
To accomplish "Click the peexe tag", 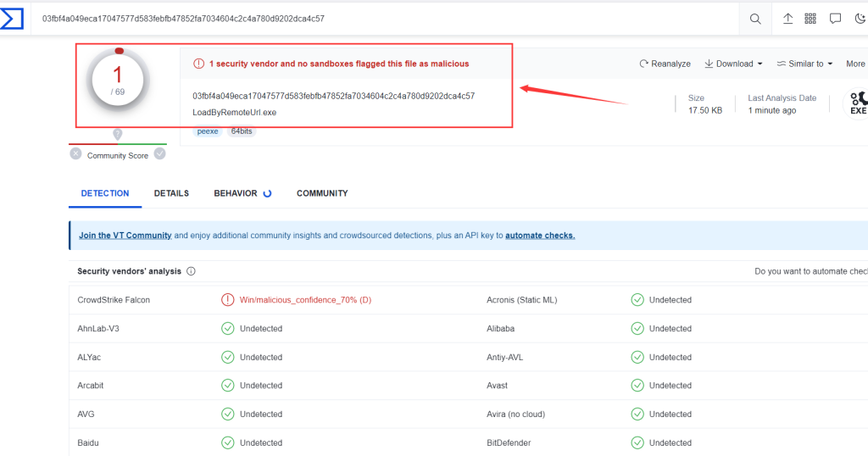I will click(x=208, y=131).
